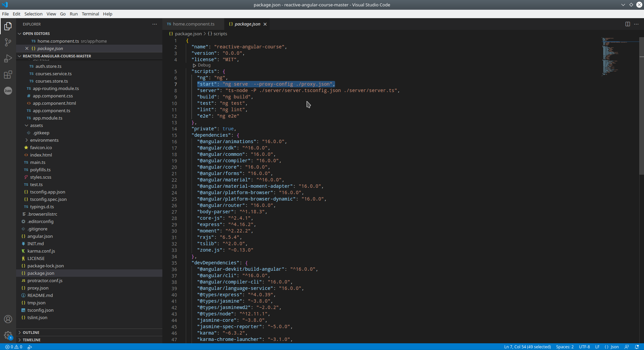Open the Run menu

(73, 14)
